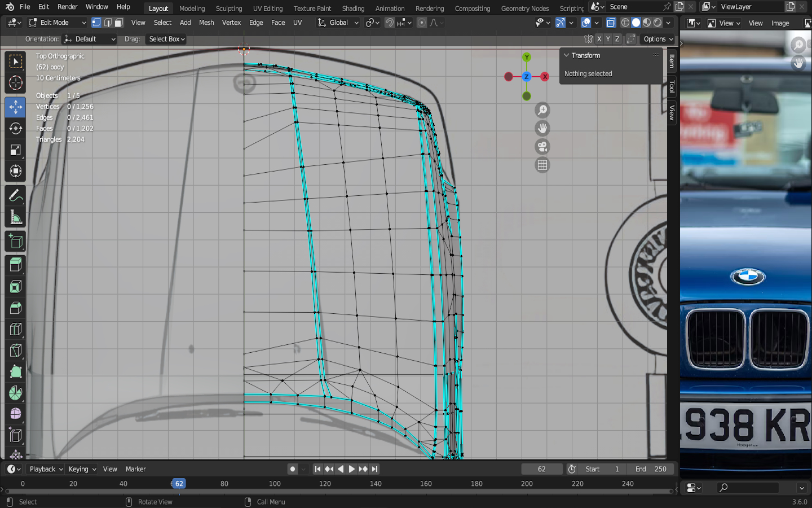Click the current frame 62 field

(x=542, y=469)
